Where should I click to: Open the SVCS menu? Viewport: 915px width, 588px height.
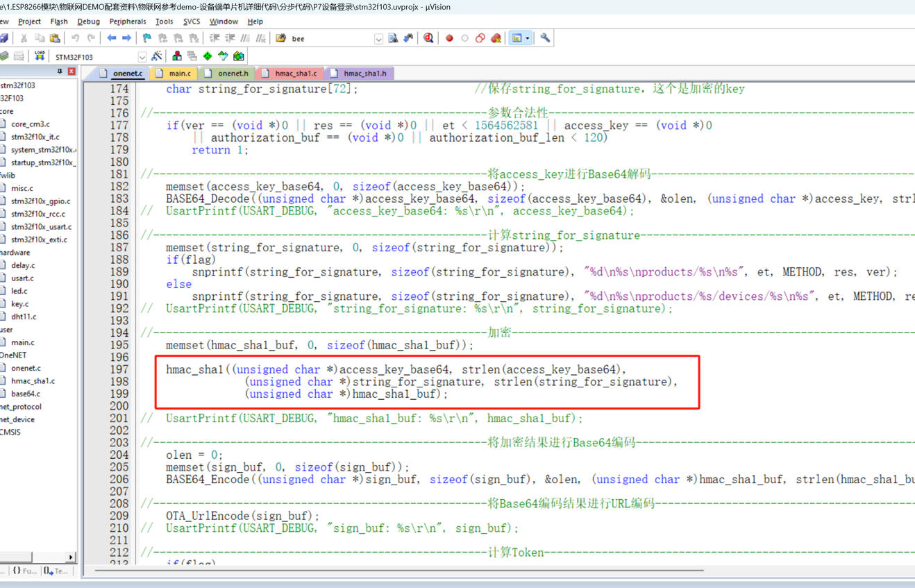[192, 22]
